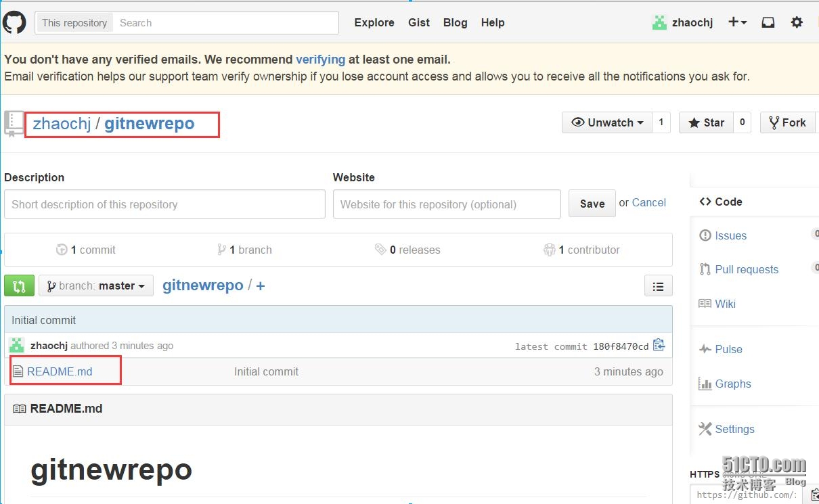Open the Explore menu item
This screenshot has height=504, width=819.
(374, 22)
